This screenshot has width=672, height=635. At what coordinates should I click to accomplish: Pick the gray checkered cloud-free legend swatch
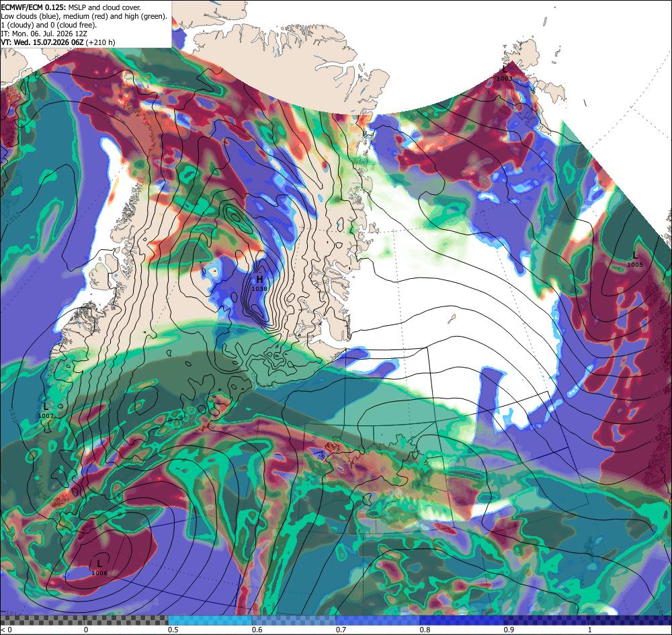point(84,620)
